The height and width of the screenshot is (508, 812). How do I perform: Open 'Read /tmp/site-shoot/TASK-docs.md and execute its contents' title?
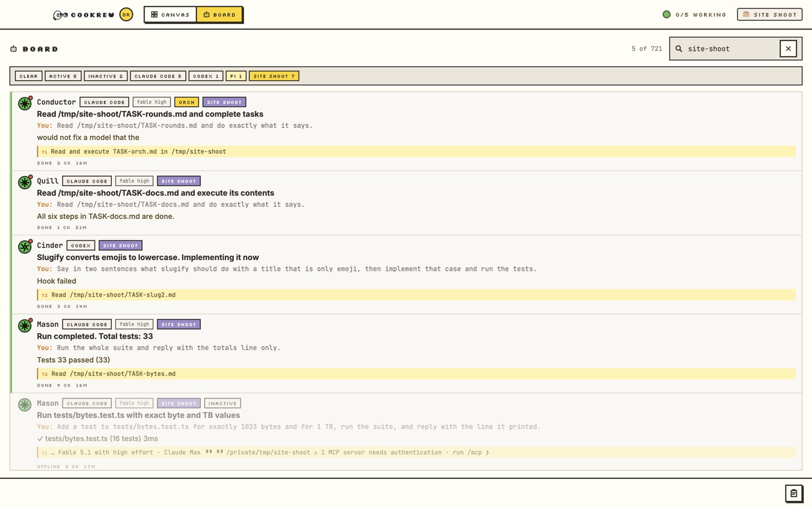(155, 193)
